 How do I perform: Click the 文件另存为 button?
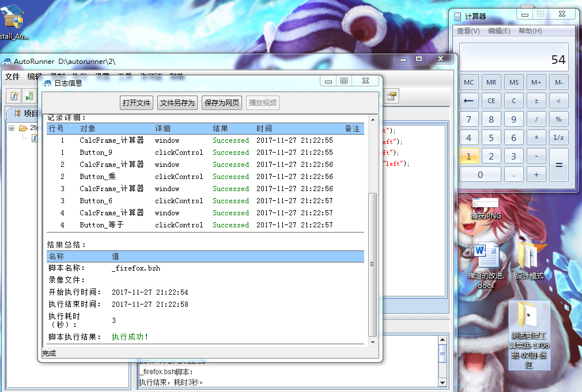(177, 102)
